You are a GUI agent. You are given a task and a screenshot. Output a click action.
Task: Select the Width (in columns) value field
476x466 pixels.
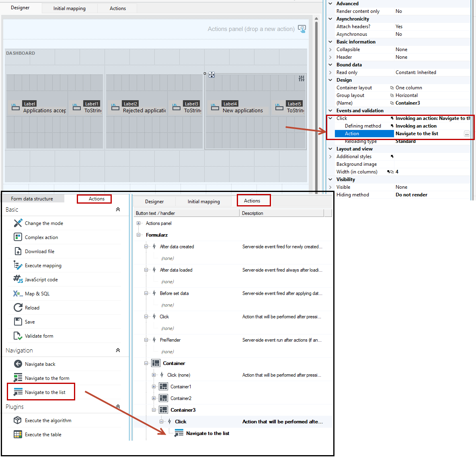tap(432, 172)
